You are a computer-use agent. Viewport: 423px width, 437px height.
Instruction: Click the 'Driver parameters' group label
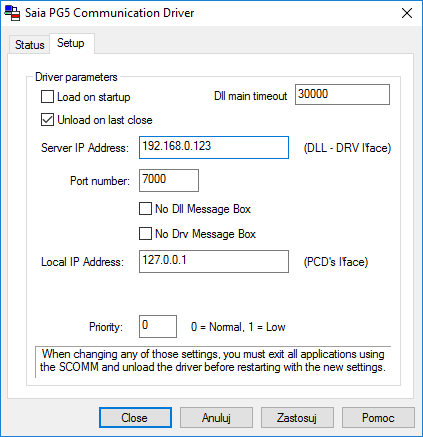(x=76, y=77)
